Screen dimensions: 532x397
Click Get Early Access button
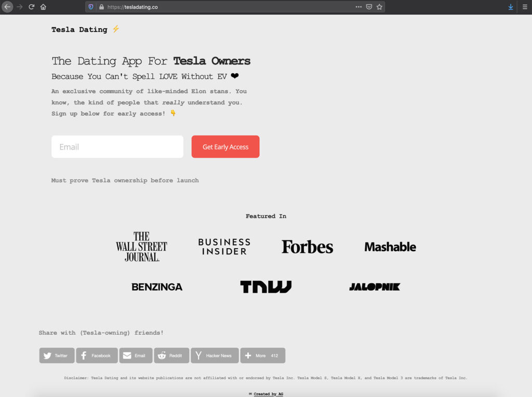225,147
